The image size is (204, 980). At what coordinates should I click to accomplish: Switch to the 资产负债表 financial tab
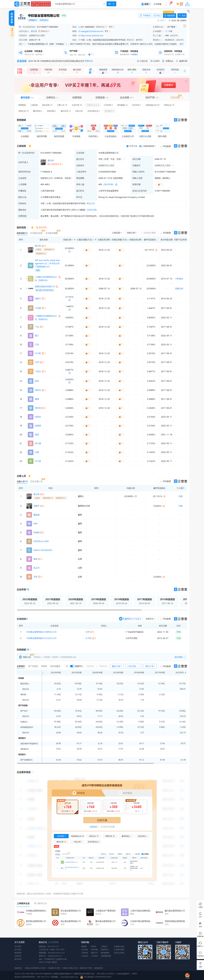tap(33, 666)
